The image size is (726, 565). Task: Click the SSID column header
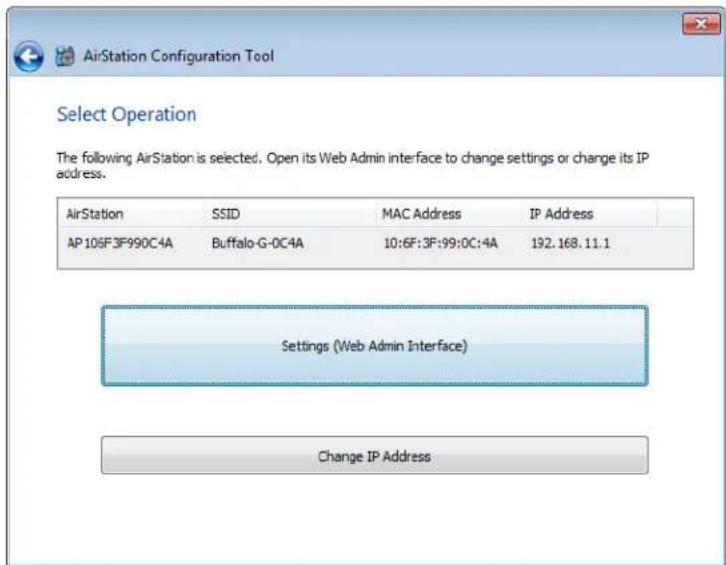pyautogui.click(x=289, y=213)
